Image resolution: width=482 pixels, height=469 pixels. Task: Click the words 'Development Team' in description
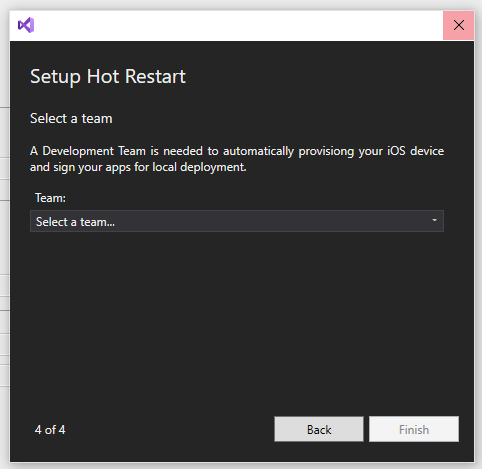pos(94,151)
